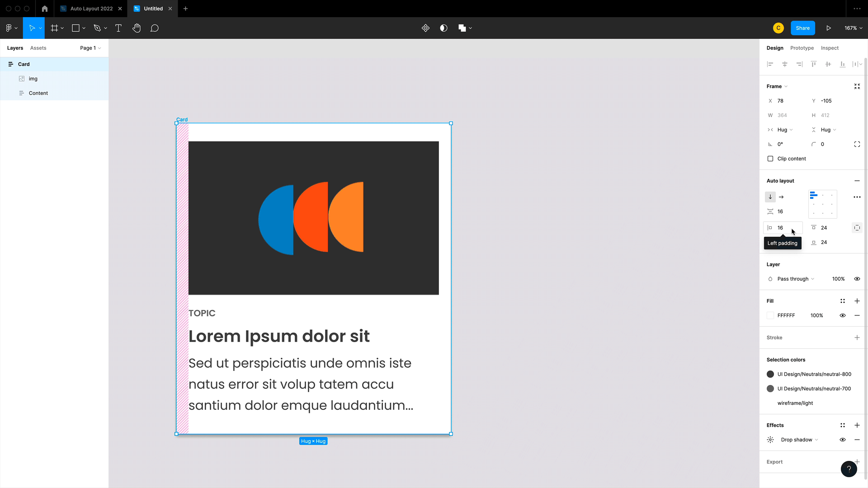Toggle Fill layer visibility eye icon
This screenshot has height=488, width=868.
tap(843, 315)
